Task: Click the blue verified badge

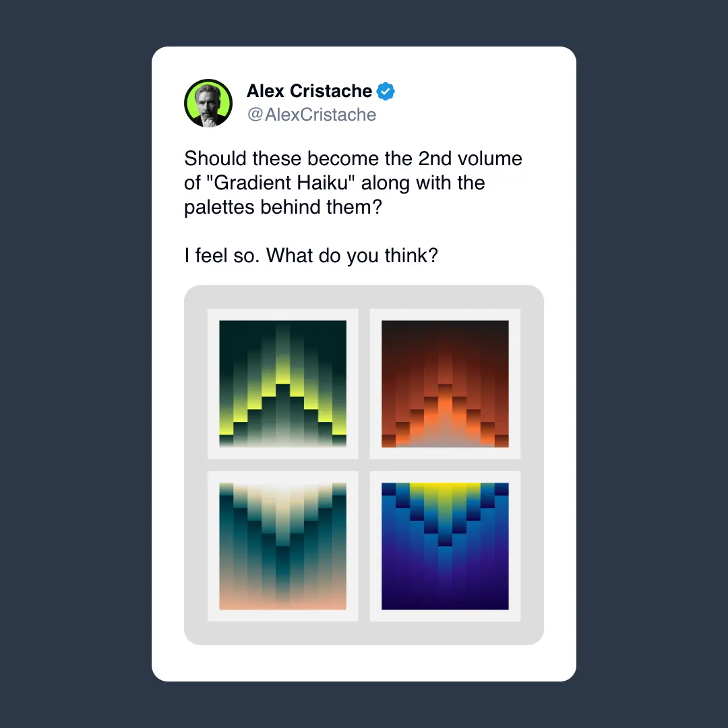Action: (x=386, y=91)
